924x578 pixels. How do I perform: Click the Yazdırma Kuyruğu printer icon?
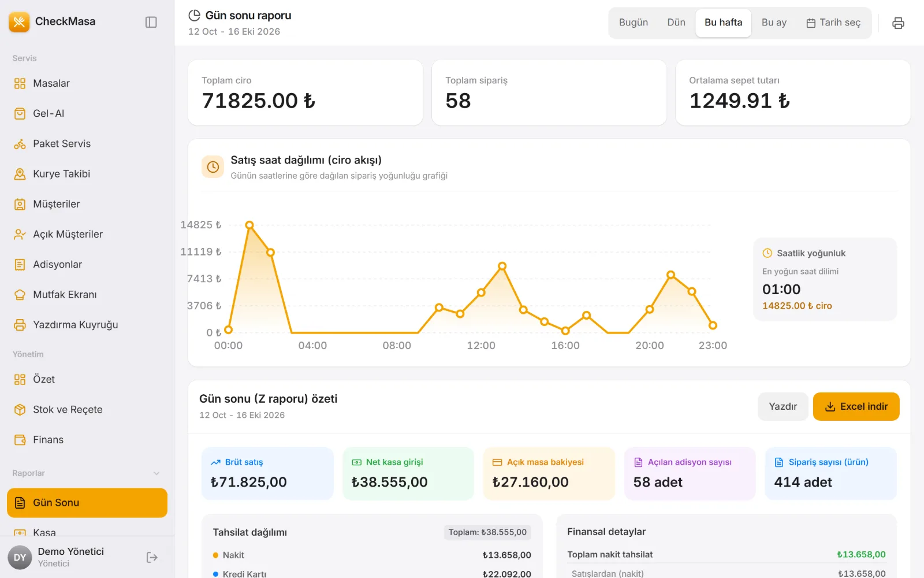[x=20, y=325]
